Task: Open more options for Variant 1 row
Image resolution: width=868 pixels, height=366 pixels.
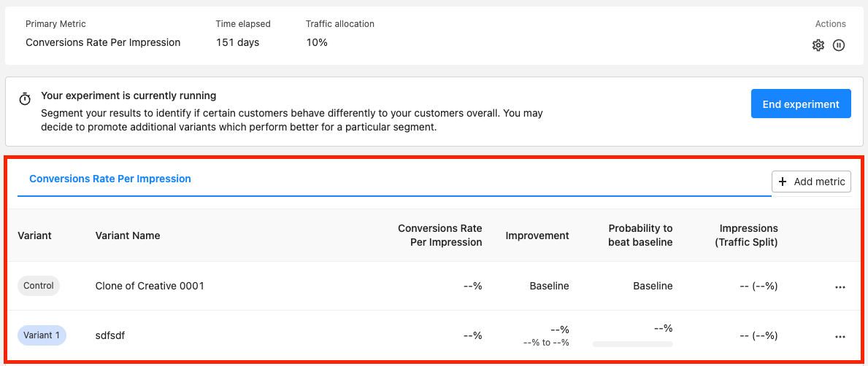Action: pyautogui.click(x=840, y=336)
